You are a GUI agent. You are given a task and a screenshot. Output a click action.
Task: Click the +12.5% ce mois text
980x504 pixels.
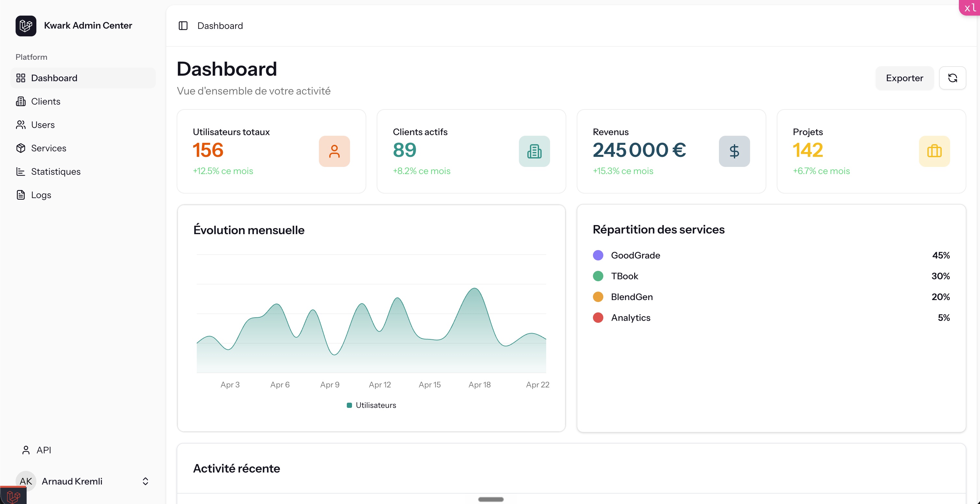coord(223,171)
